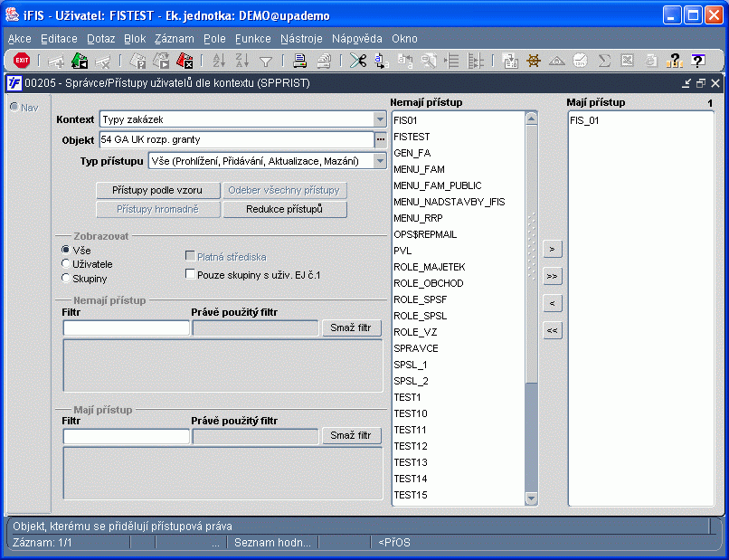Click the Objekt field 54 GA UK rozp. granty
This screenshot has width=729, height=560.
237,139
